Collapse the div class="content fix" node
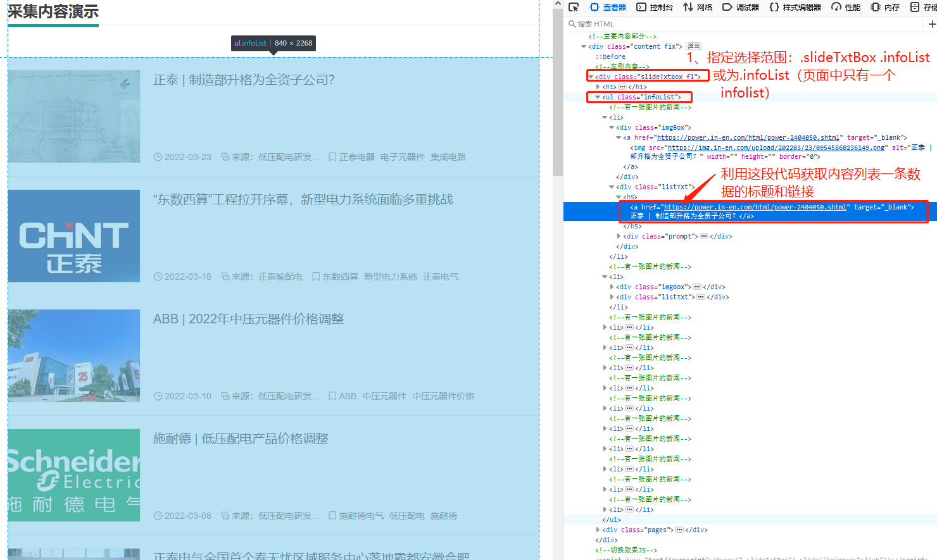 (584, 46)
